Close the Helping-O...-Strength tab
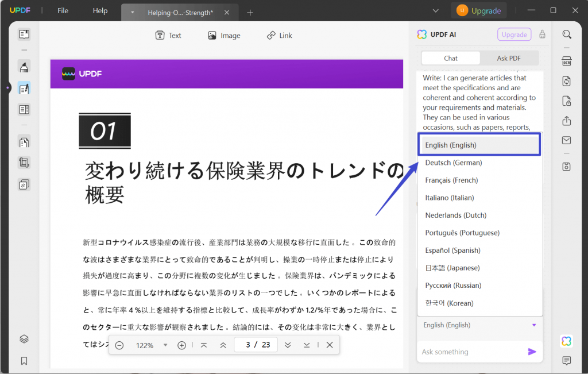 click(227, 13)
